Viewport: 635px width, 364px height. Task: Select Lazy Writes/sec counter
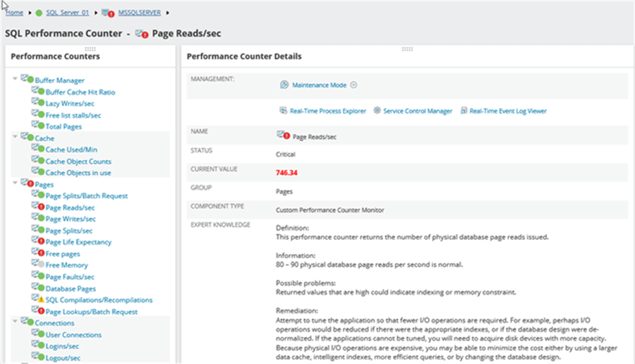(x=70, y=103)
